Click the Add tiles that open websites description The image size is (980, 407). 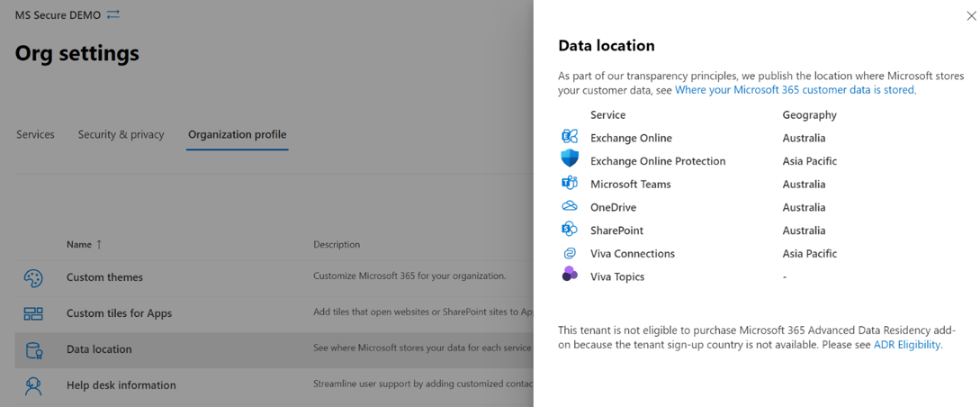click(423, 312)
